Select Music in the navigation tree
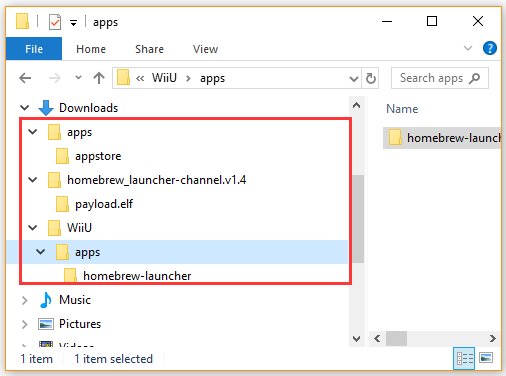Viewport: 506px width, 376px height. [75, 300]
